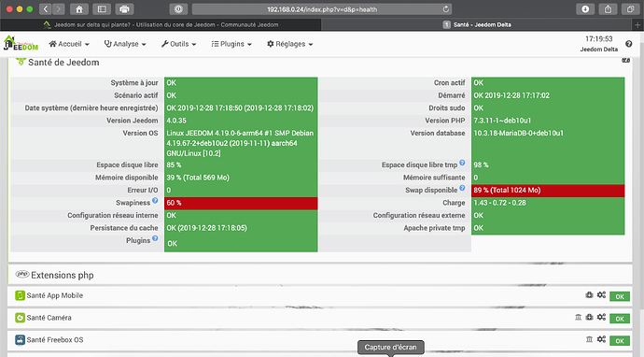
Task: Click the red Swapiness 60 % status cell
Action: pos(241,203)
